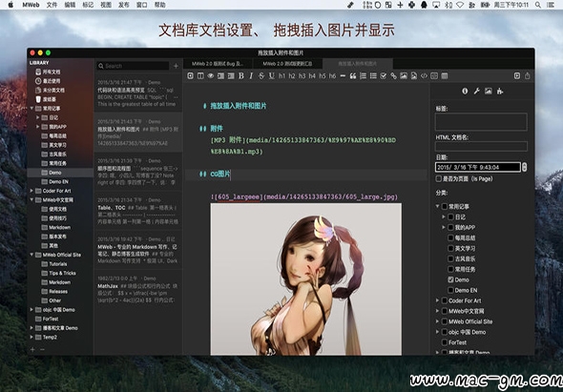
Task: Expand the objc 中国 Demo sidebar folder
Action: tap(31, 309)
